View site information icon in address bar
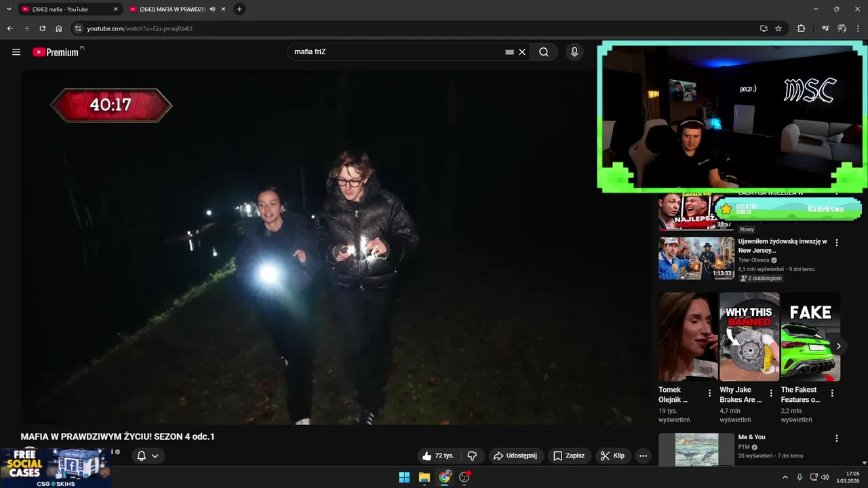The width and height of the screenshot is (868, 488). [78, 28]
